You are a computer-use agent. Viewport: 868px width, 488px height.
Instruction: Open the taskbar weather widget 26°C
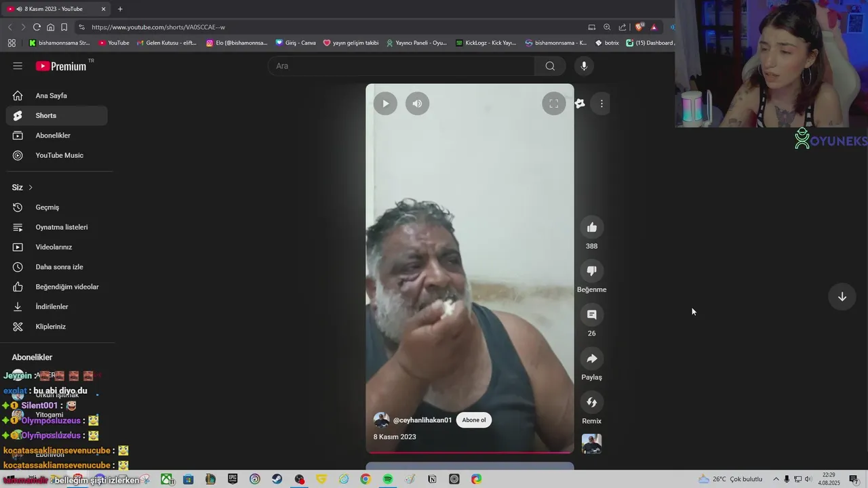730,479
